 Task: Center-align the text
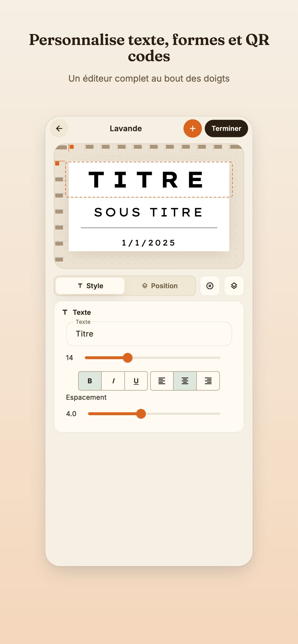pyautogui.click(x=185, y=381)
